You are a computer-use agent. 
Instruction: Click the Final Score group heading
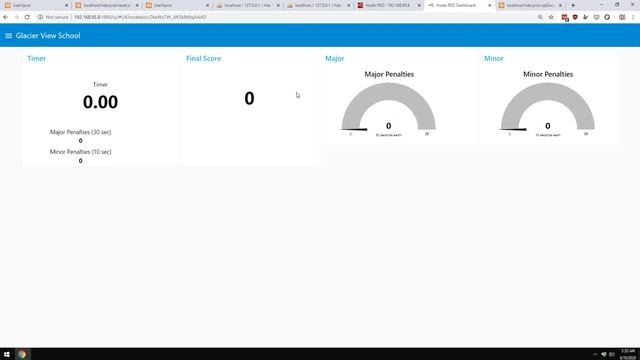tap(203, 58)
